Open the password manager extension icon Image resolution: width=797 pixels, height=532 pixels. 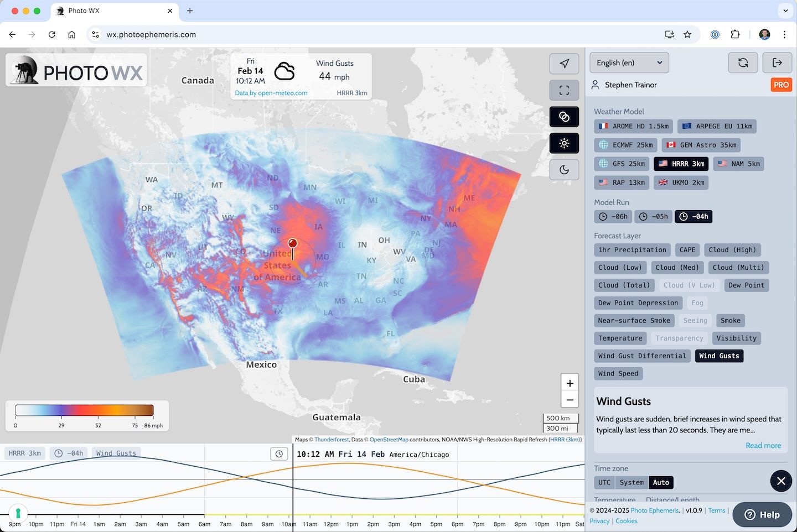715,34
